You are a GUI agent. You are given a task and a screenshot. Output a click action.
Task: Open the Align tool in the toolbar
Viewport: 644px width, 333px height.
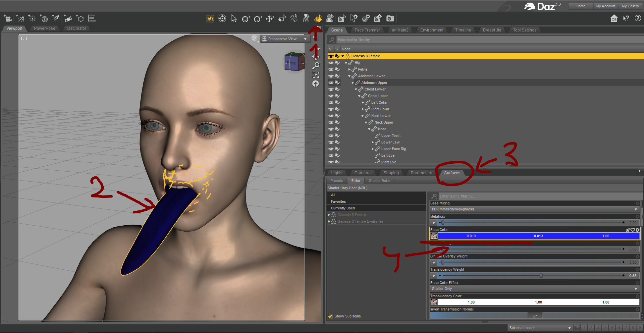[x=92, y=19]
